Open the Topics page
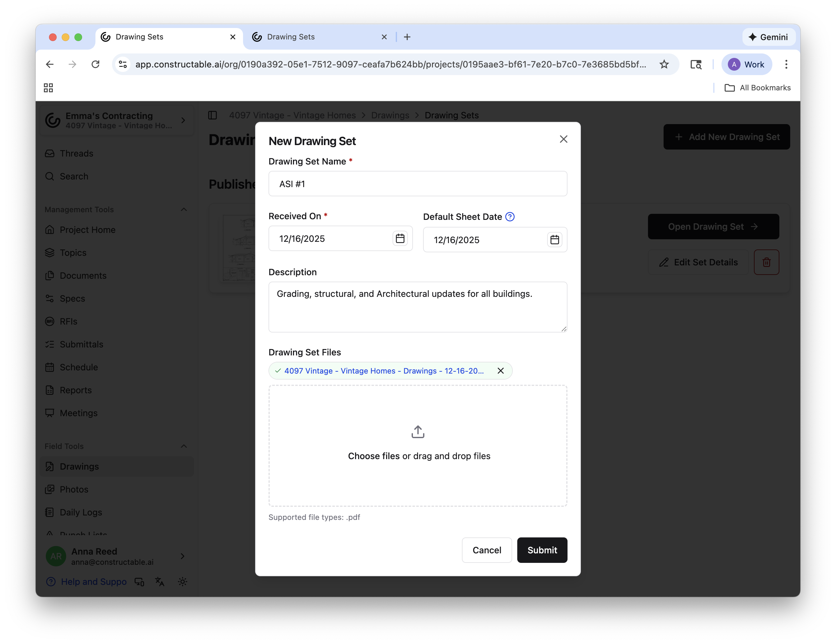This screenshot has height=644, width=836. [117, 253]
